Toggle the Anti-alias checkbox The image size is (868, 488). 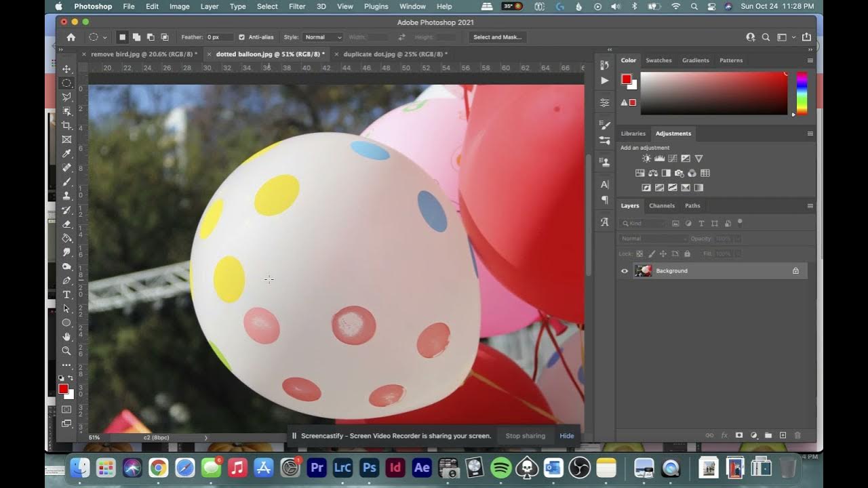click(242, 37)
